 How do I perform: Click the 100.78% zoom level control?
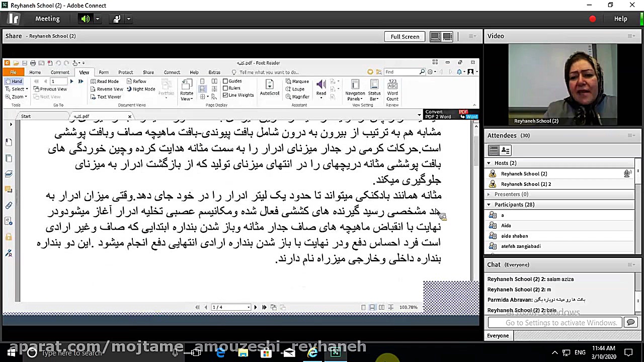[x=409, y=307]
